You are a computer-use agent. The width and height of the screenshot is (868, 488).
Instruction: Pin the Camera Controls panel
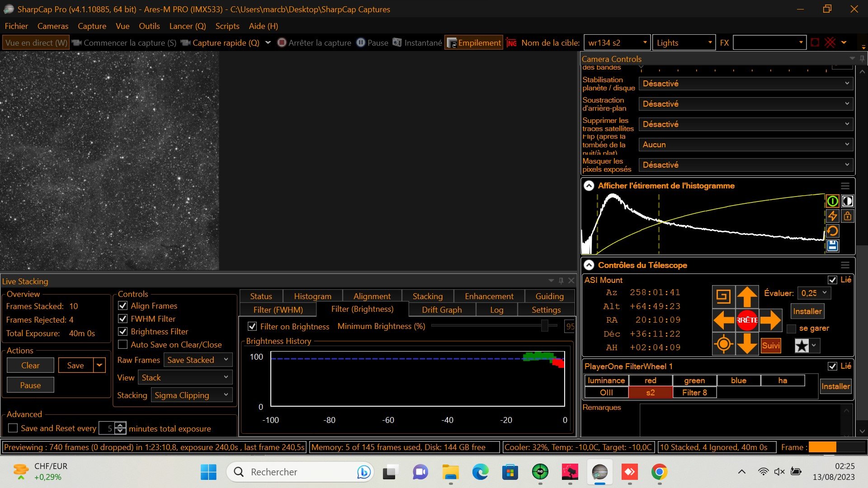862,58
